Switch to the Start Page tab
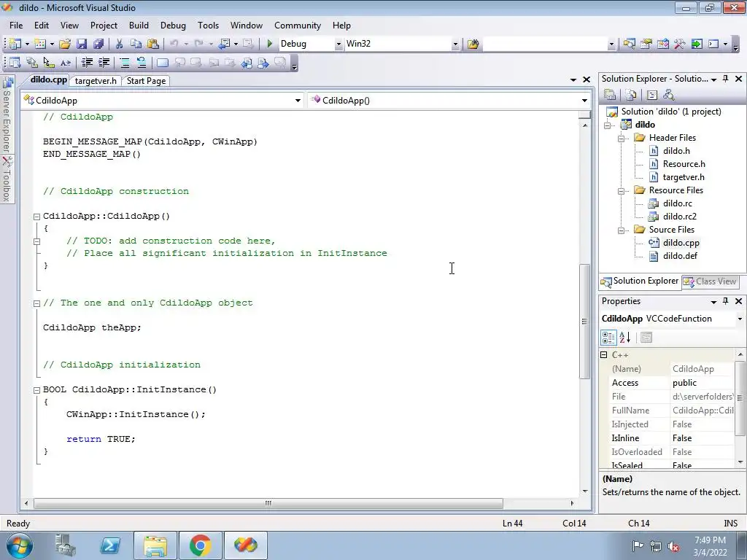This screenshot has height=560, width=747. click(146, 81)
